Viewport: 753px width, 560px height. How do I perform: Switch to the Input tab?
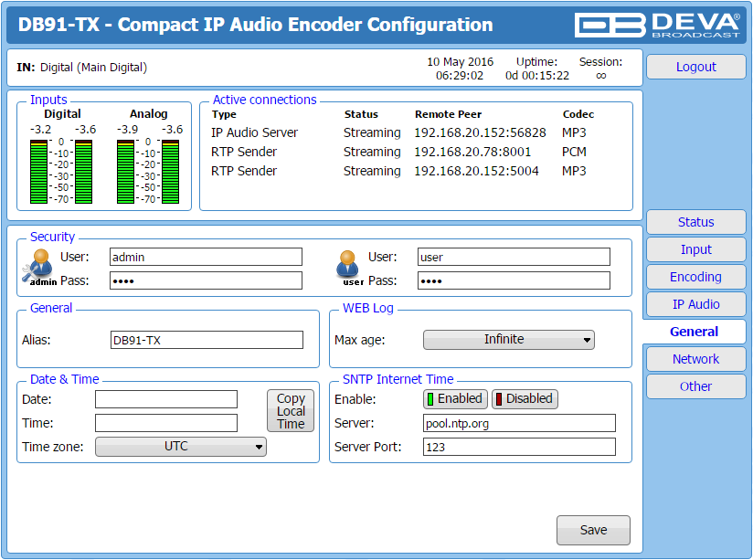[x=695, y=249]
